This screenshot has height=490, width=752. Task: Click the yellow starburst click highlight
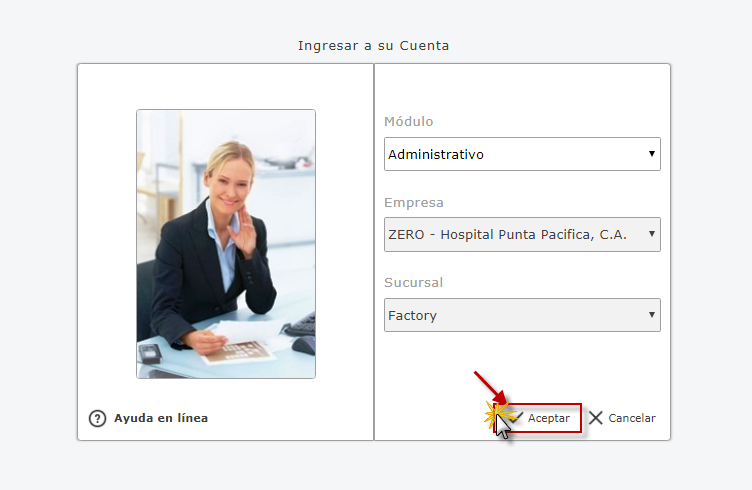[498, 413]
